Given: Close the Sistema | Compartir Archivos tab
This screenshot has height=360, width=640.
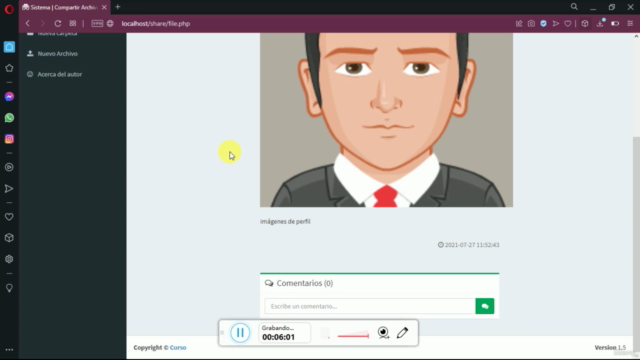Looking at the screenshot, I should click(104, 7).
